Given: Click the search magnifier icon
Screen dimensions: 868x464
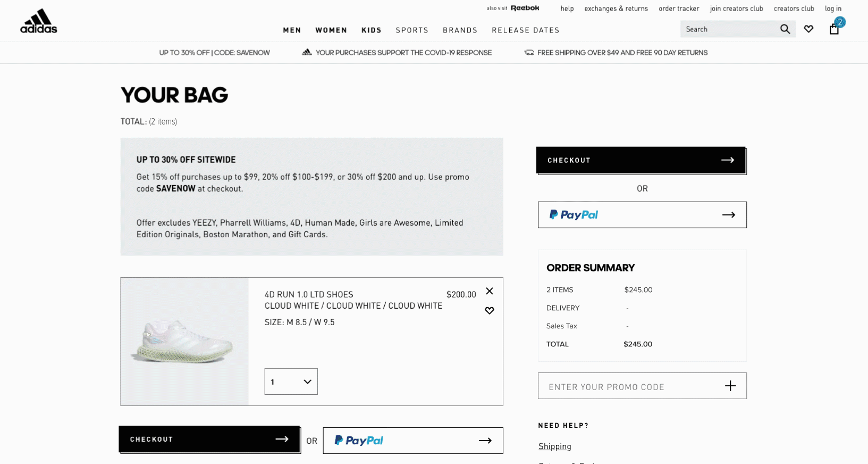Looking at the screenshot, I should (x=785, y=29).
